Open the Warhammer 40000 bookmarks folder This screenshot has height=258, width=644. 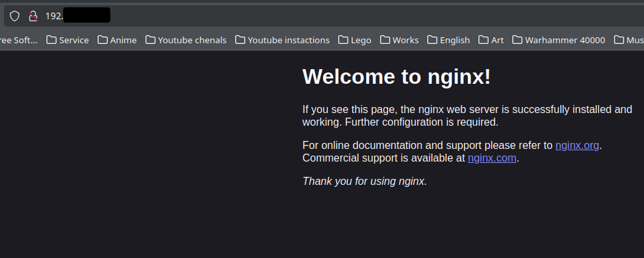click(559, 40)
